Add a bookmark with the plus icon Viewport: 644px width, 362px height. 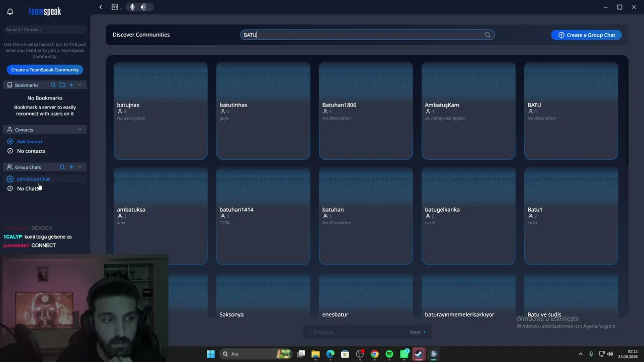71,85
